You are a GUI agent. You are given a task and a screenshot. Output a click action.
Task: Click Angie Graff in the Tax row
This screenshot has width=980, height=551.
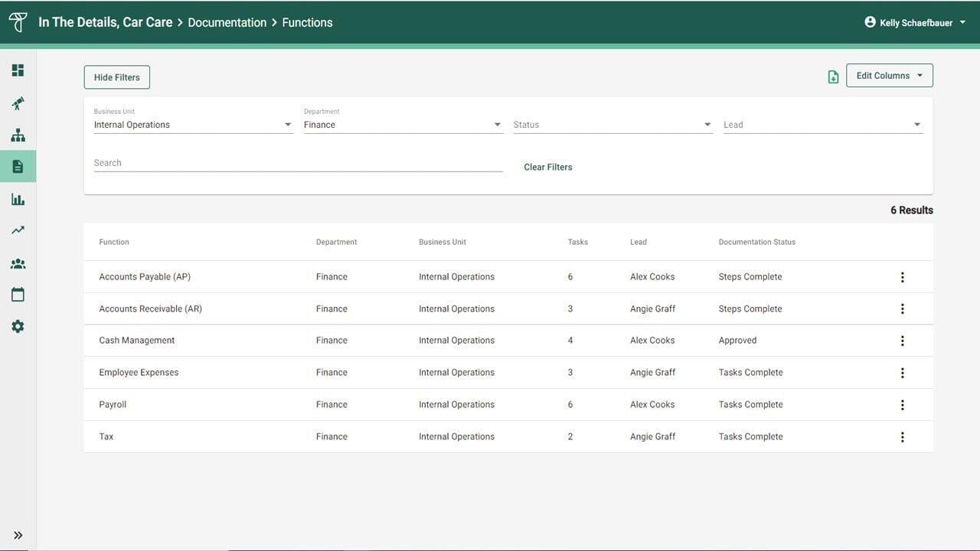tap(652, 437)
